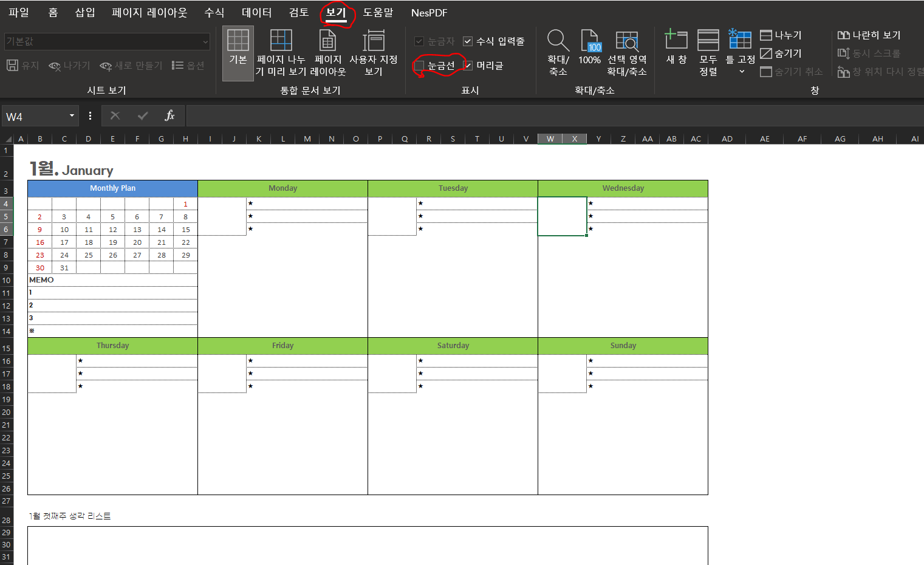924x565 pixels.
Task: Toggle the 수식 입력줄 checkbox
Action: (x=468, y=41)
